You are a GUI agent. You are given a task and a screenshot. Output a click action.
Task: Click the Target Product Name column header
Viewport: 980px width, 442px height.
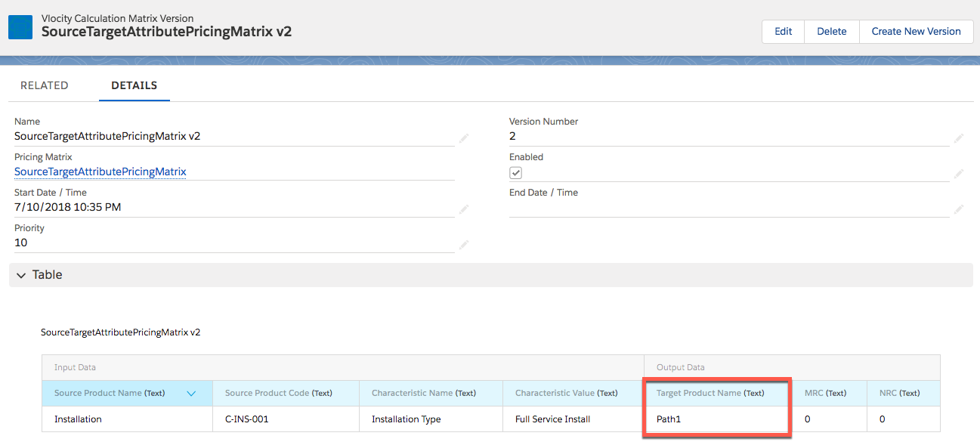[x=718, y=393]
